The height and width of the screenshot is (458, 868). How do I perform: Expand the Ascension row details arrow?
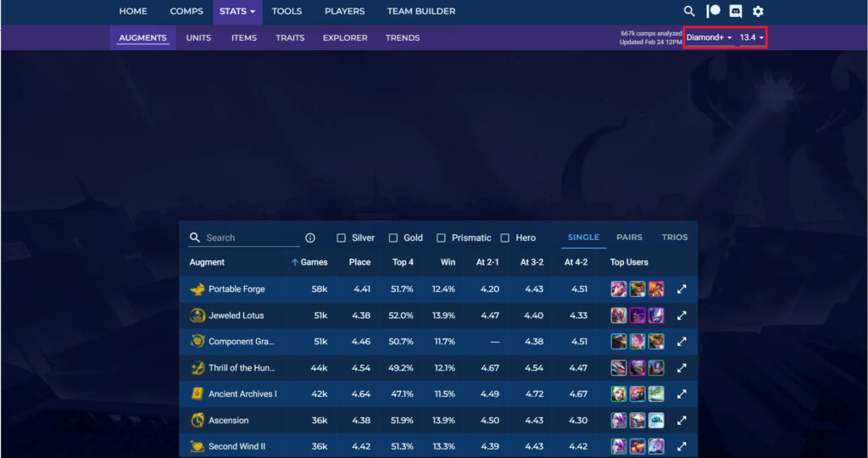(x=682, y=421)
